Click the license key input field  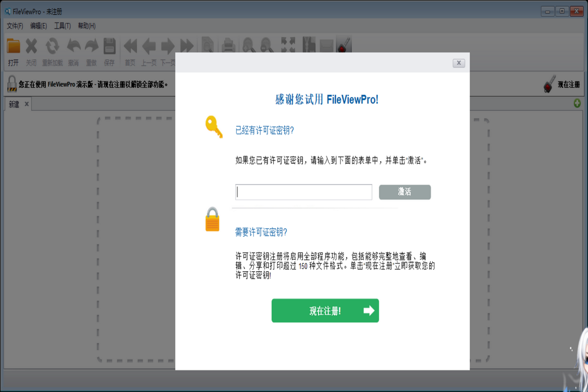[x=303, y=192]
